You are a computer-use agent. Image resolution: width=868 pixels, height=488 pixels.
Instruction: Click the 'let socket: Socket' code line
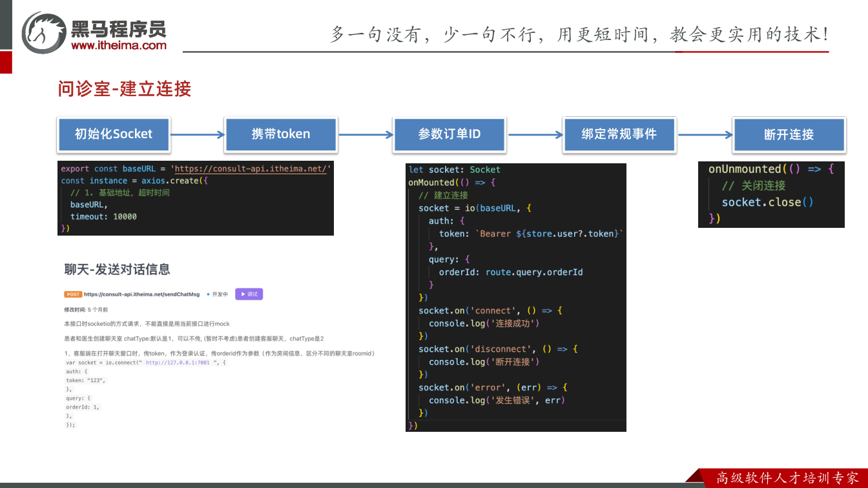455,170
